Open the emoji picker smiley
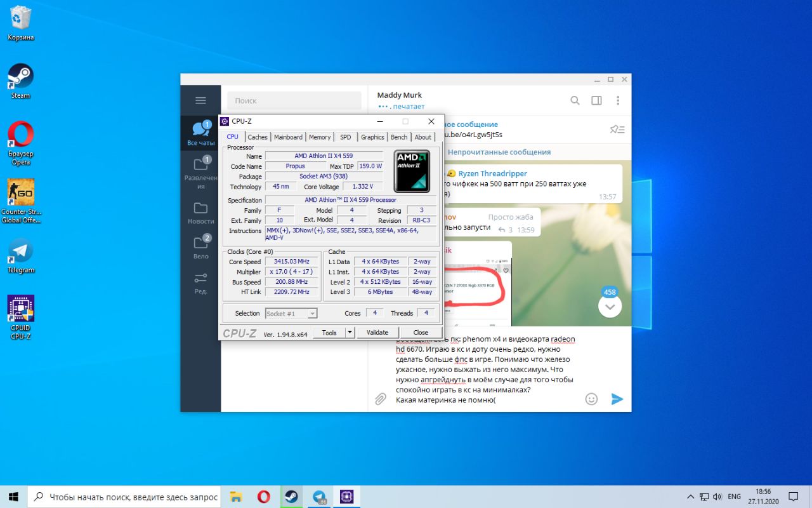Viewport: 812px width, 508px height. coord(591,399)
